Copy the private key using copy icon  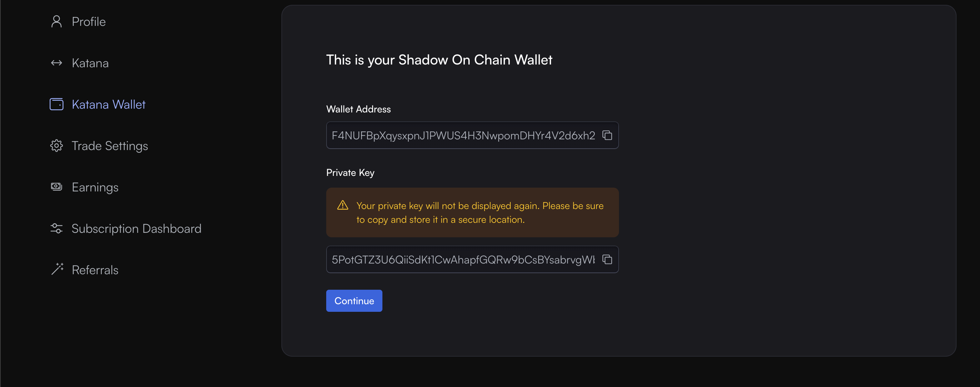[x=607, y=259]
